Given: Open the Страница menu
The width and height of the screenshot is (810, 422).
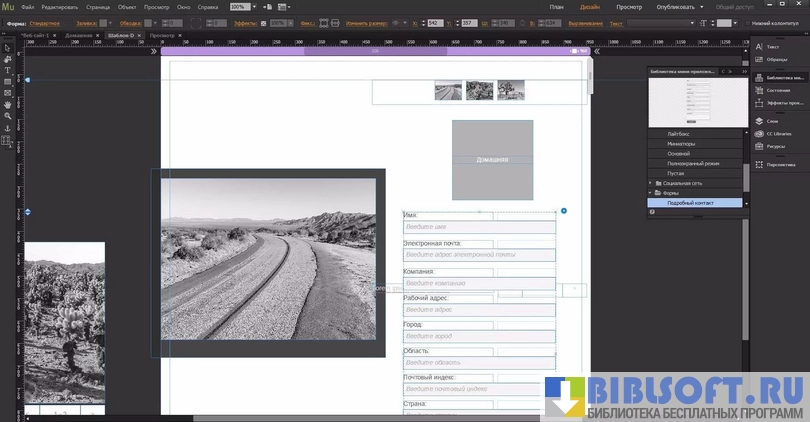Looking at the screenshot, I should (x=98, y=7).
